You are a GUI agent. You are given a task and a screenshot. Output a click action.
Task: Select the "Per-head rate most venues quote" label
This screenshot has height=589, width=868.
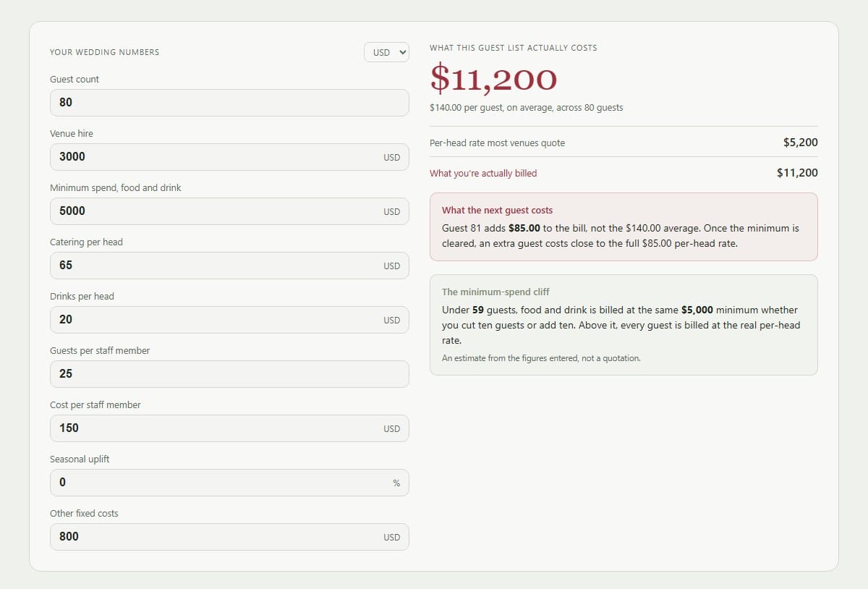coord(497,143)
